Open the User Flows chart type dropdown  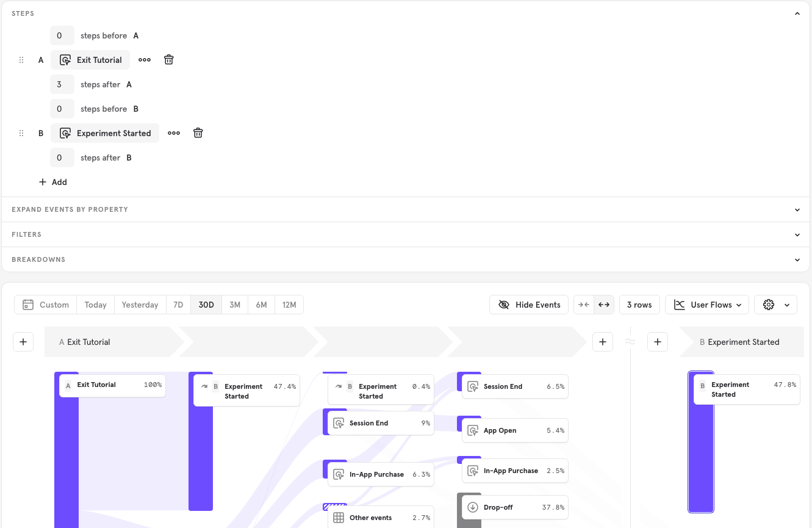tap(707, 304)
